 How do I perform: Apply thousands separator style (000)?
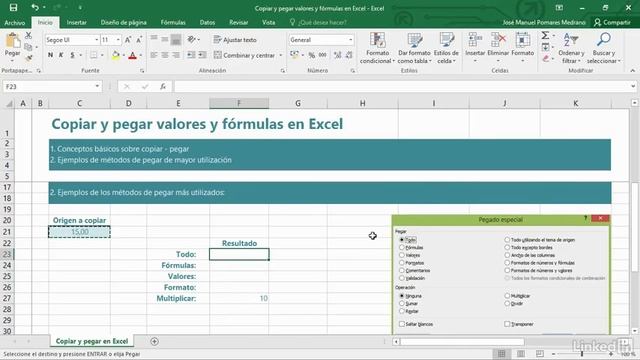(x=322, y=55)
